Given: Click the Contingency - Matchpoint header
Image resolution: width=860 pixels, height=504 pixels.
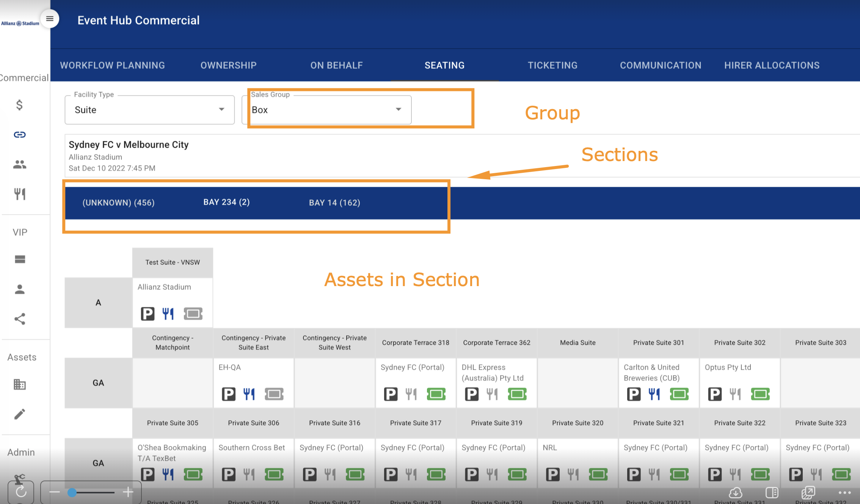Looking at the screenshot, I should click(x=173, y=343).
